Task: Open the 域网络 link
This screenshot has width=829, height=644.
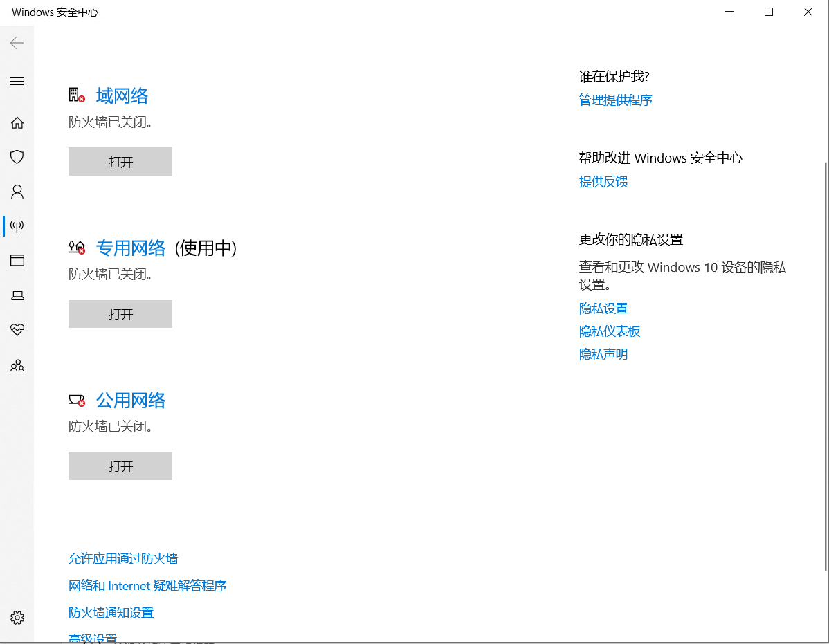Action: (122, 95)
